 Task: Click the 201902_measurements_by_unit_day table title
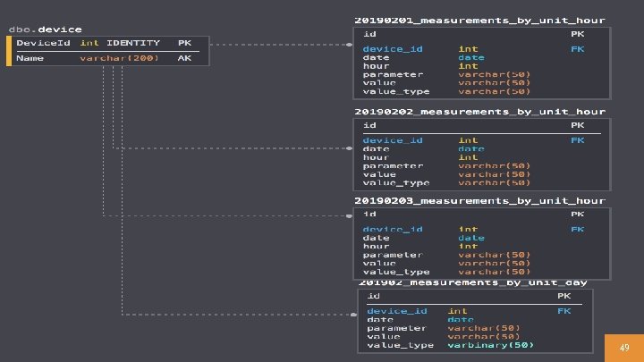point(473,282)
